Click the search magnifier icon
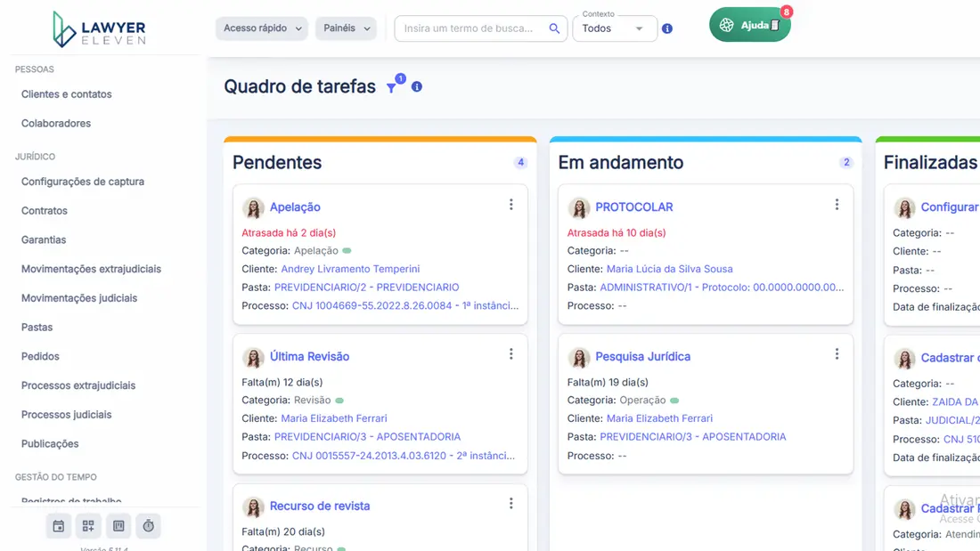Image resolution: width=980 pixels, height=551 pixels. [x=554, y=28]
